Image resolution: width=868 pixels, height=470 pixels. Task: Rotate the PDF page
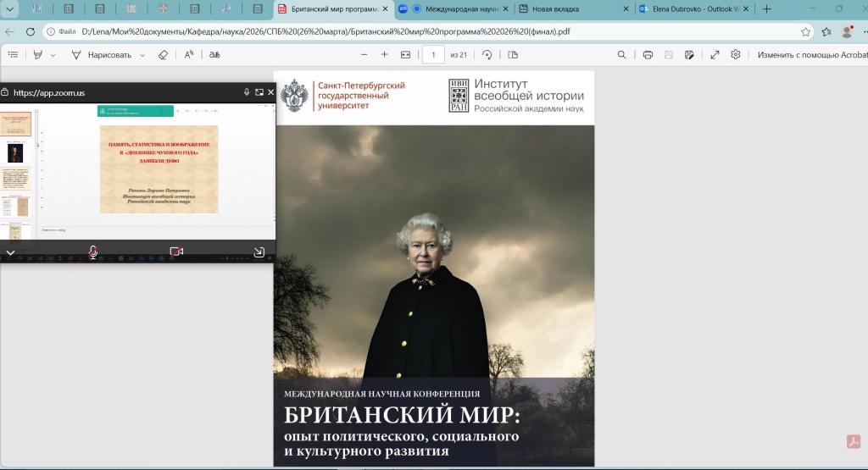click(487, 54)
